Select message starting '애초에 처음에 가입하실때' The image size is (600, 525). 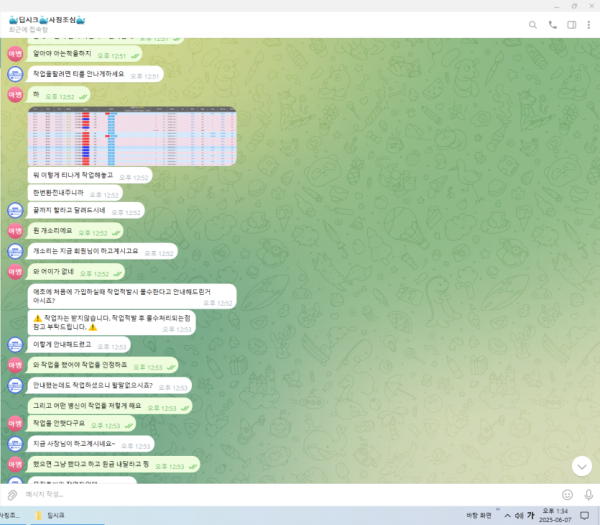coord(132,296)
